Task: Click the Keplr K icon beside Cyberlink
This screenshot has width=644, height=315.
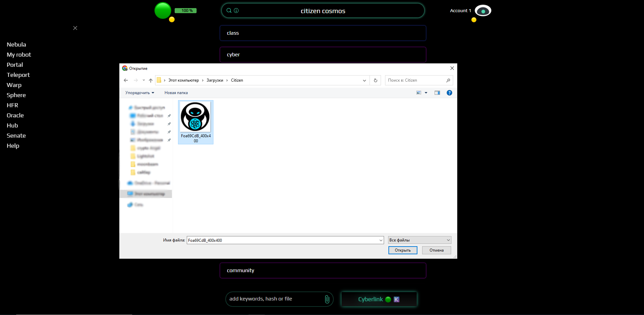Action: click(x=397, y=299)
